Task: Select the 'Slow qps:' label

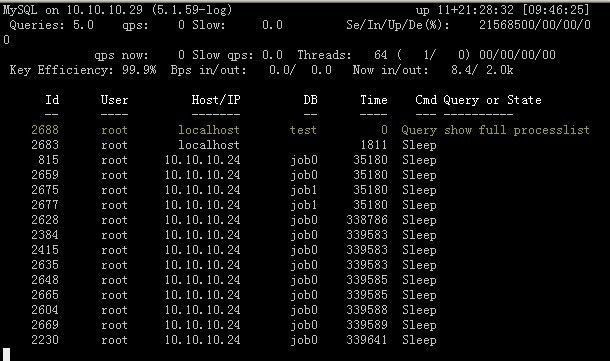Action: [223, 55]
